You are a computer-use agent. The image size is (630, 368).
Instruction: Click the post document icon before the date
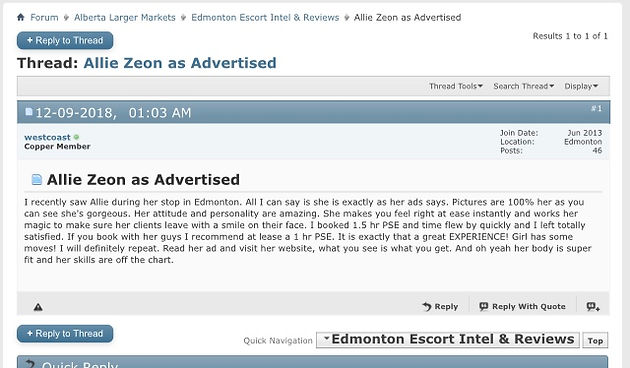pos(29,112)
